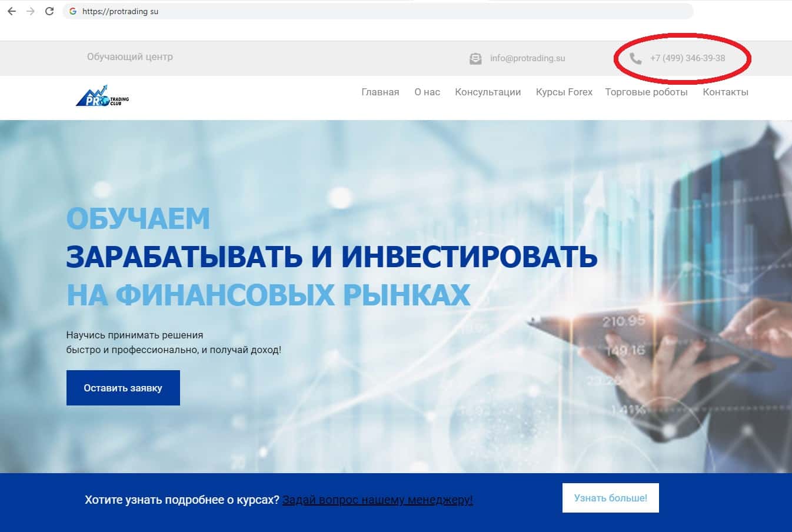Click the Задай вопрос нашему менеджеру link
This screenshot has width=792, height=532.
(377, 500)
